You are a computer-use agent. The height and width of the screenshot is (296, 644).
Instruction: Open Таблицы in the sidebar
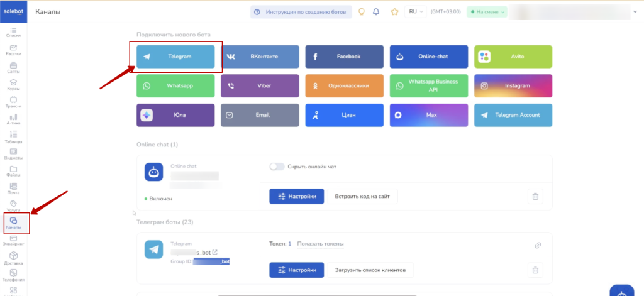(x=14, y=137)
